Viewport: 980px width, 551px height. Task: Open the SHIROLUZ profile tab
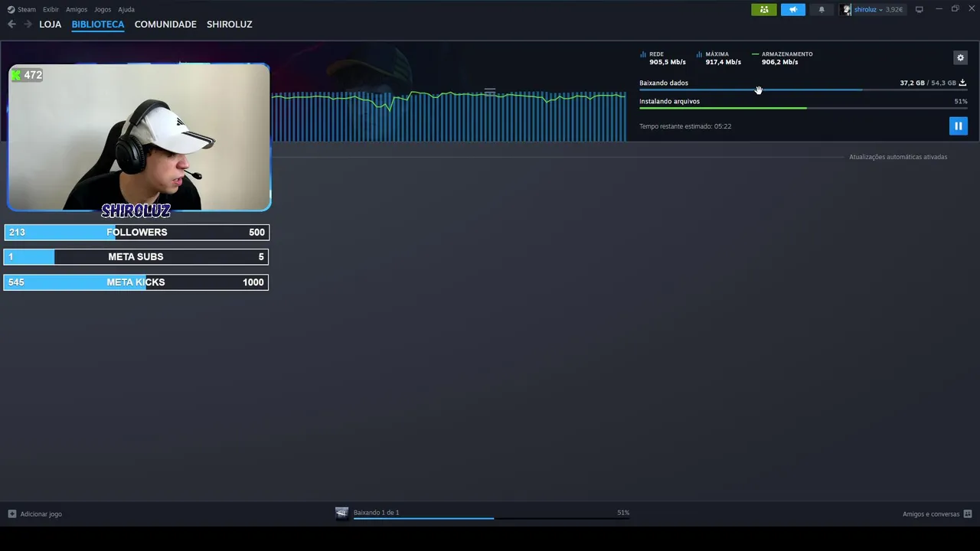pos(230,24)
